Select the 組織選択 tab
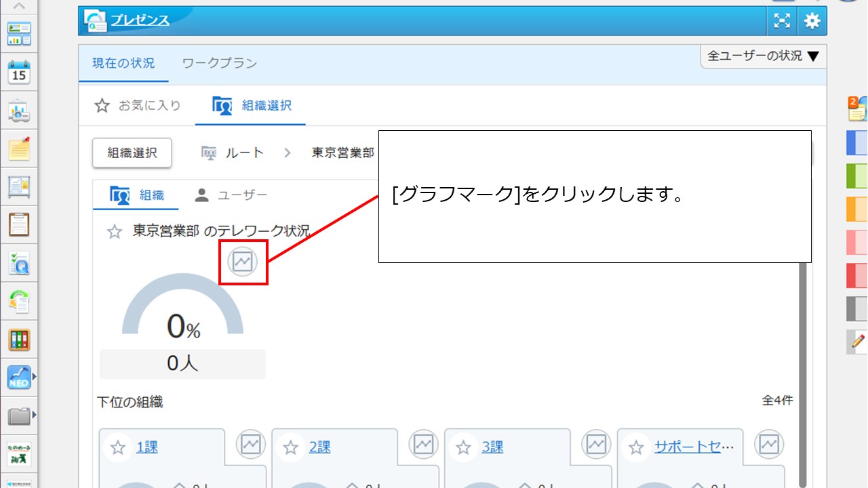Image resolution: width=868 pixels, height=488 pixels. pyautogui.click(x=251, y=105)
